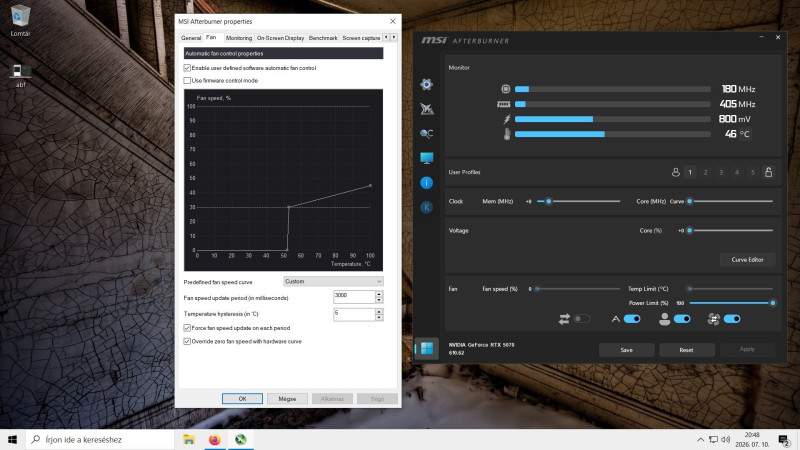Switch to the General tab
The height and width of the screenshot is (450, 800).
[191, 38]
